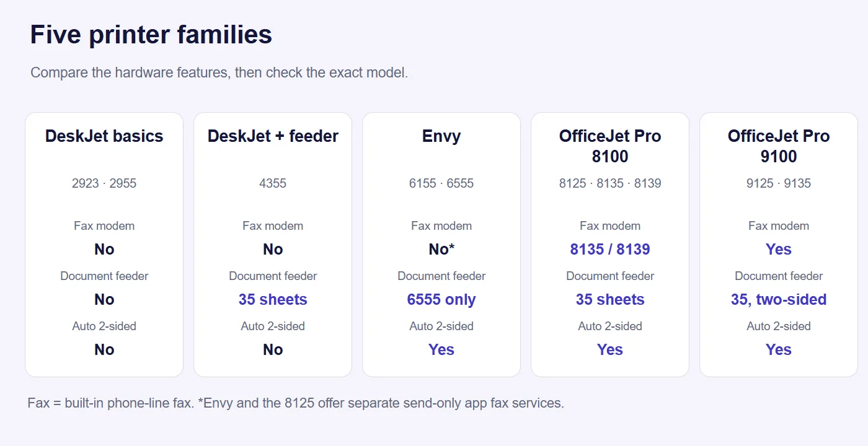Click the 35, two-sided feeder value
Viewport: 868px width, 446px height.
tap(779, 300)
